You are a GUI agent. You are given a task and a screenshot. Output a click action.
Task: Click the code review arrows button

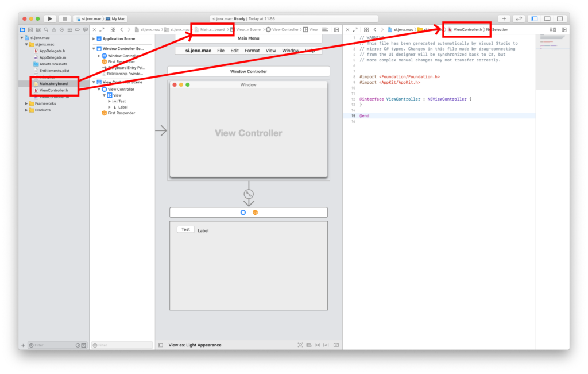(519, 19)
